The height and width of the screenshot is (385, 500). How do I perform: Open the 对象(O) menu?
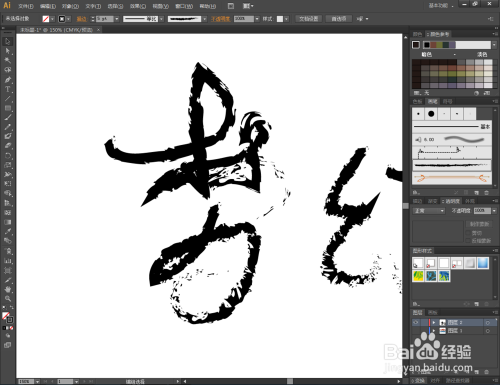click(x=70, y=6)
